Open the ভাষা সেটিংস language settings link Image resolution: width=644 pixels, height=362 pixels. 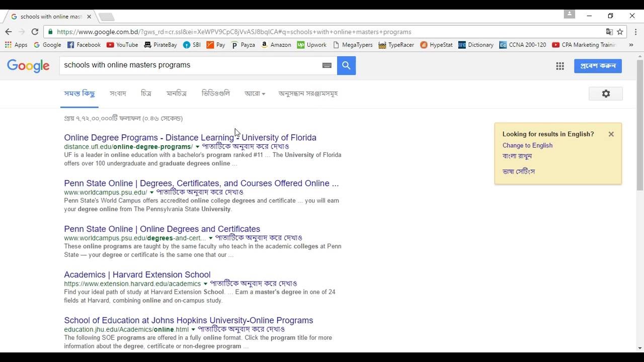tap(518, 171)
